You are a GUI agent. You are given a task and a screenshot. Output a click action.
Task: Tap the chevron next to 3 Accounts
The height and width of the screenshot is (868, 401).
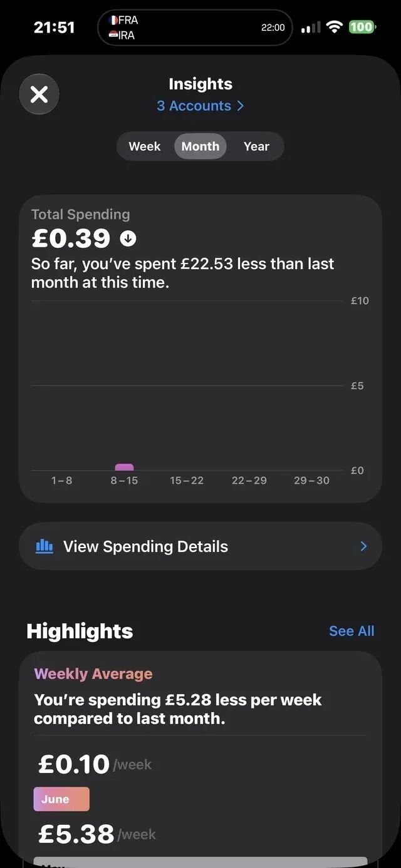[240, 106]
